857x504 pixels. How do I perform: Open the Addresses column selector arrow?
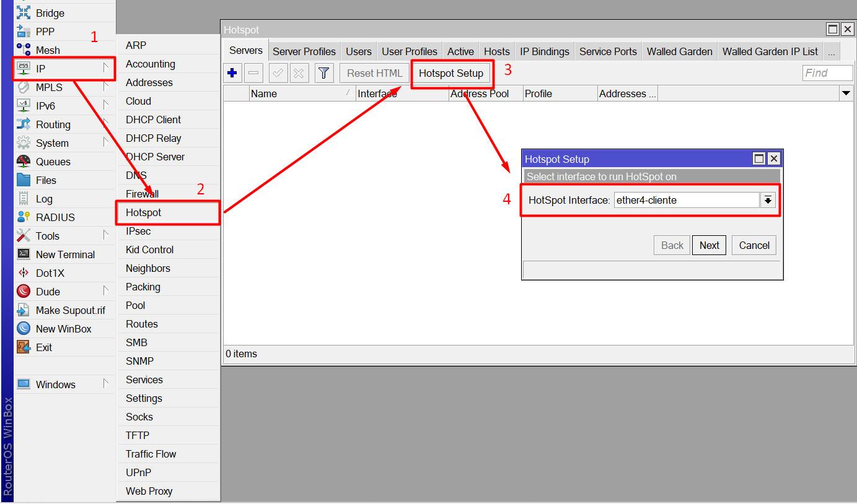point(846,93)
